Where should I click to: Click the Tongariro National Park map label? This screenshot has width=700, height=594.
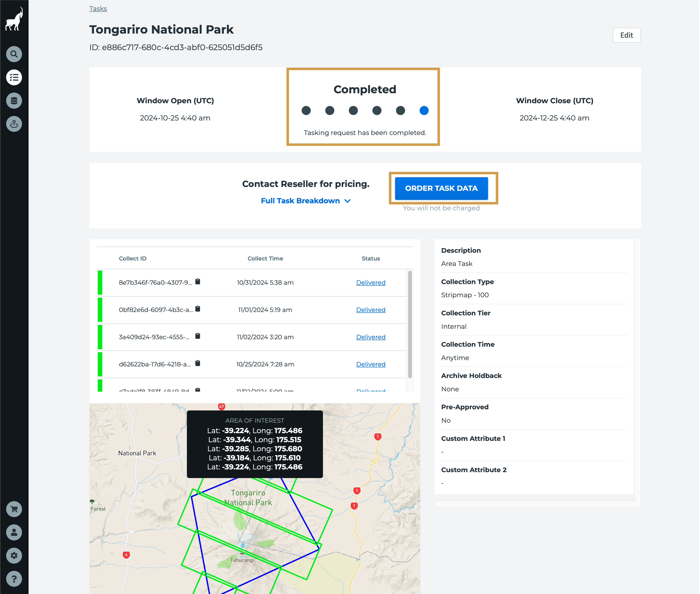point(248,498)
